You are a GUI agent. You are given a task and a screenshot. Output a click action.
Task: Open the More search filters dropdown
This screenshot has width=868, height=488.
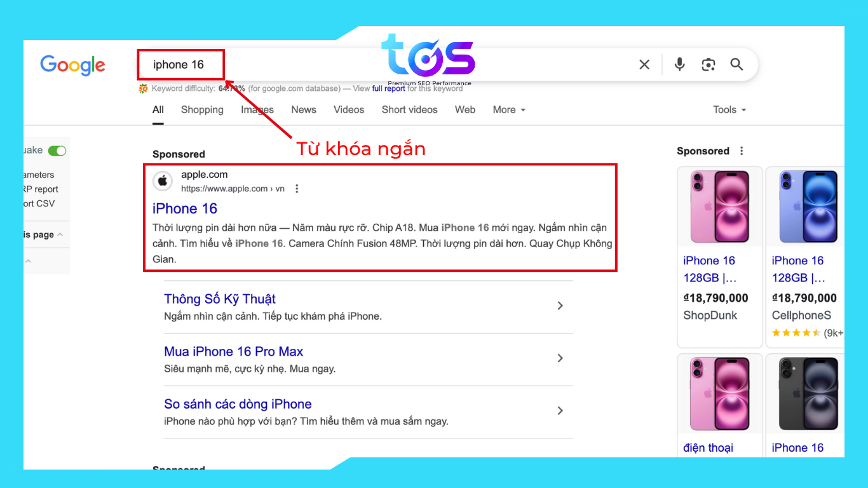click(509, 110)
